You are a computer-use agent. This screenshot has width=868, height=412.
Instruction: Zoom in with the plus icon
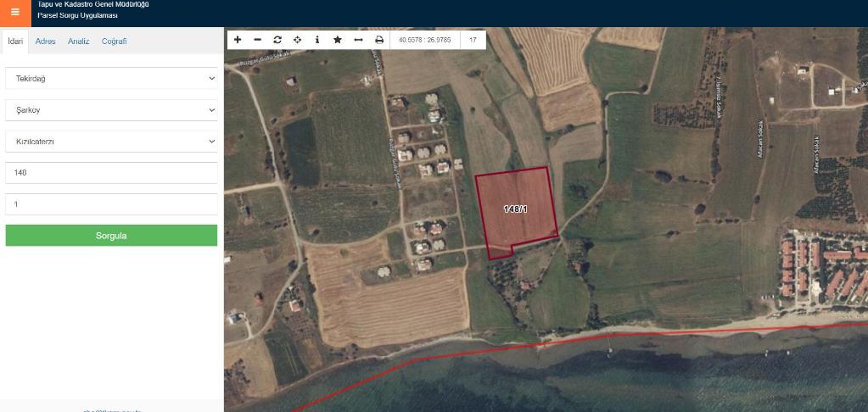[238, 40]
